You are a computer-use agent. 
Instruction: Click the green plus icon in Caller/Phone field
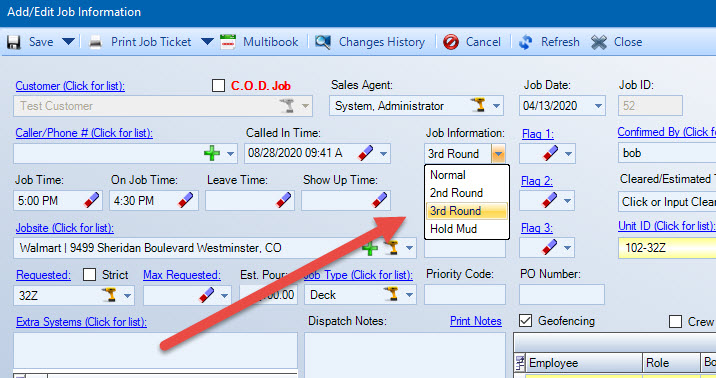(x=212, y=153)
